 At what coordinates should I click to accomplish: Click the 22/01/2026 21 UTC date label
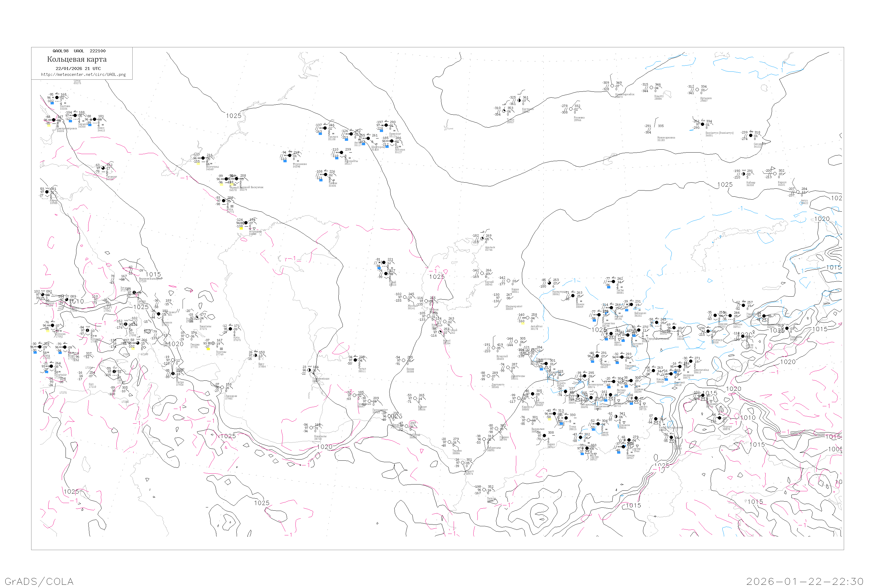[x=78, y=69]
